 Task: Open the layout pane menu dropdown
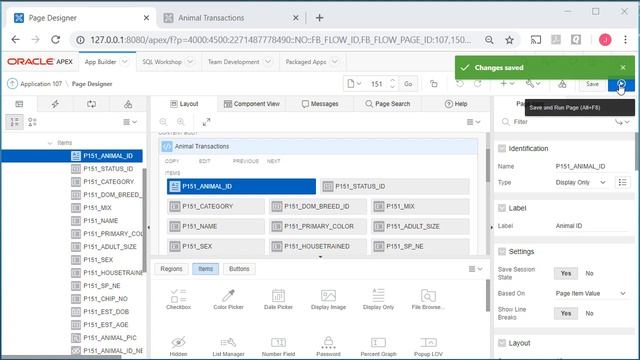473,122
